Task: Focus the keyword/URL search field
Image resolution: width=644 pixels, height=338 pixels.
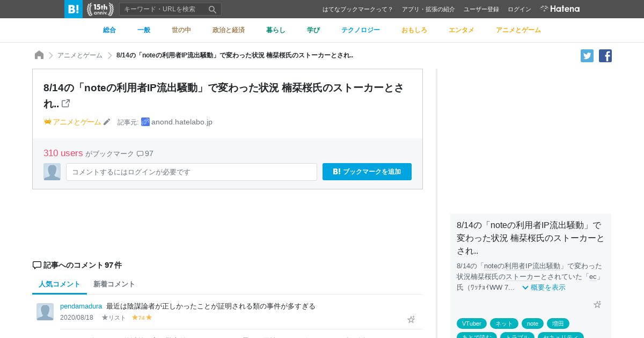Action: 164,9
